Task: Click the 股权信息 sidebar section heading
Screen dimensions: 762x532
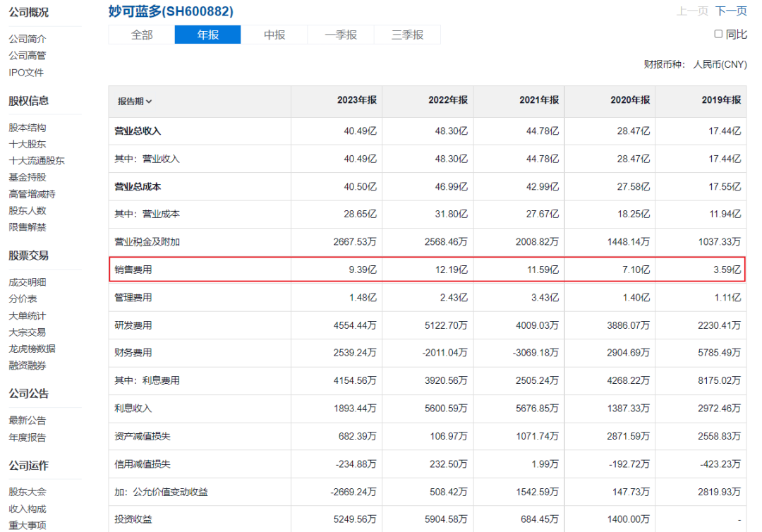Action: (29, 101)
